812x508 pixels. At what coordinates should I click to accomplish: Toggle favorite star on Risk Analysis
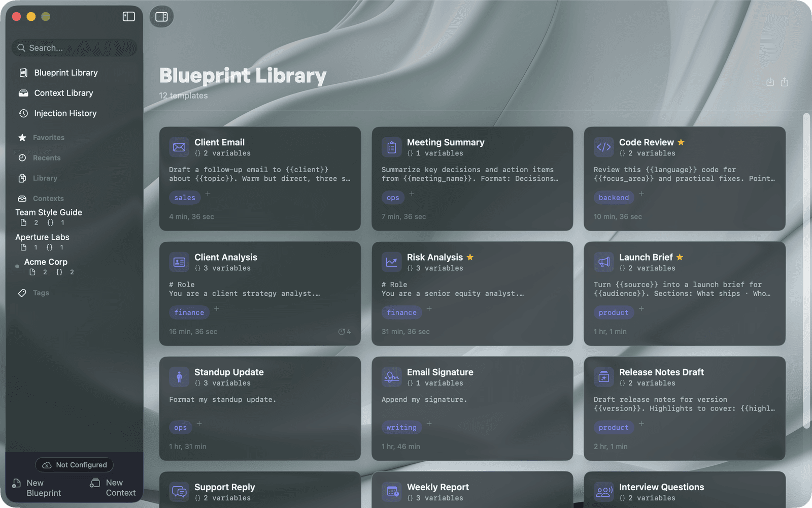point(470,257)
